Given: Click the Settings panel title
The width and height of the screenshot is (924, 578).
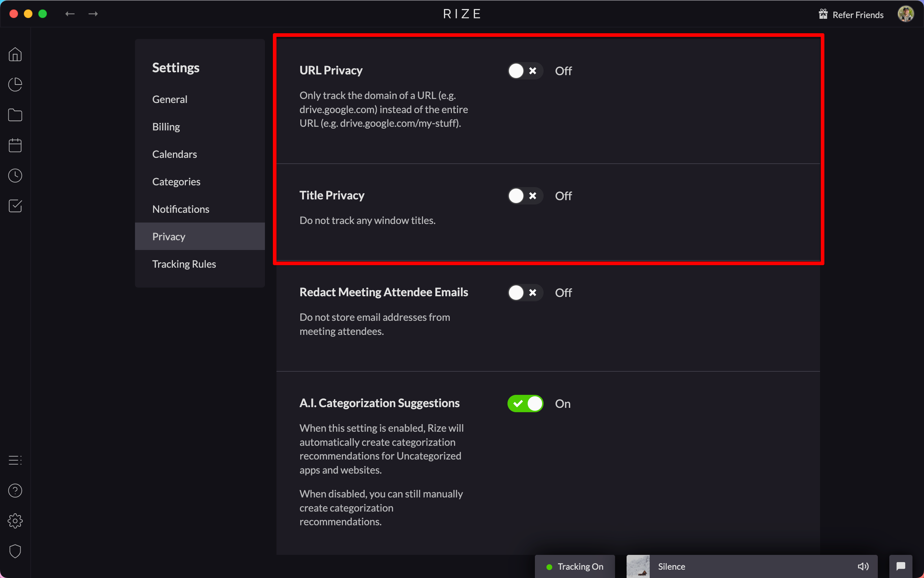Looking at the screenshot, I should (176, 68).
